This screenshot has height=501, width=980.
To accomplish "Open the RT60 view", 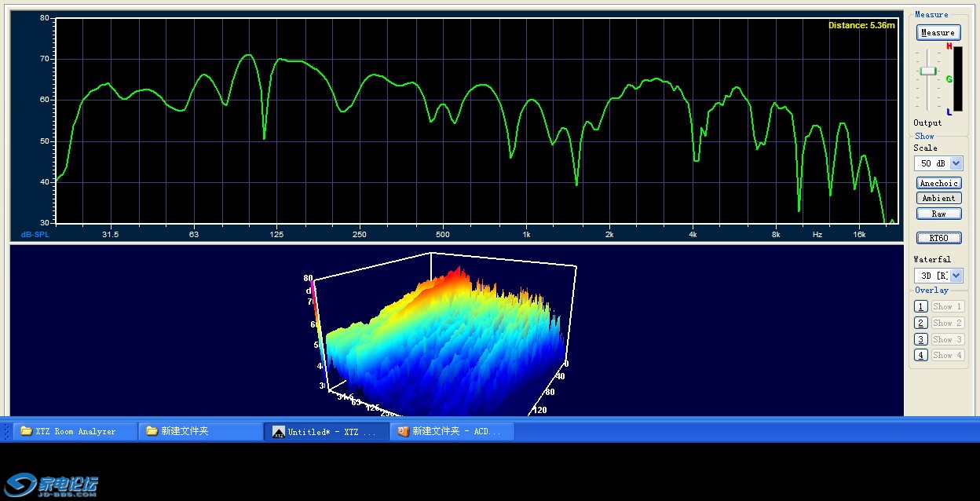I will pyautogui.click(x=938, y=238).
